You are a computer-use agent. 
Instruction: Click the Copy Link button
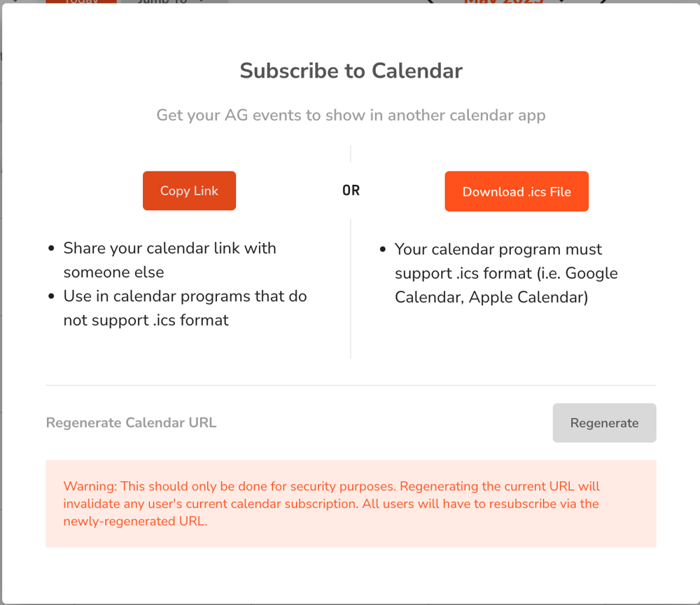(x=189, y=190)
